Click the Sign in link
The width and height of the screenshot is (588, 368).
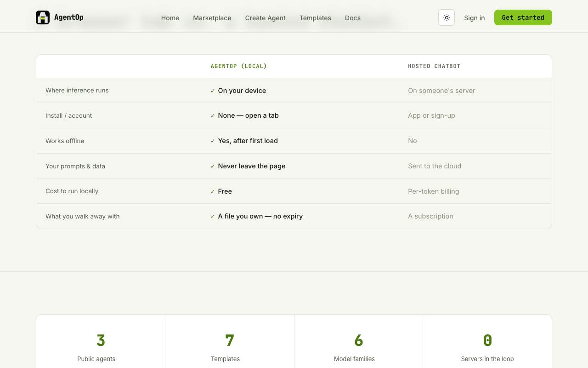coord(475,18)
